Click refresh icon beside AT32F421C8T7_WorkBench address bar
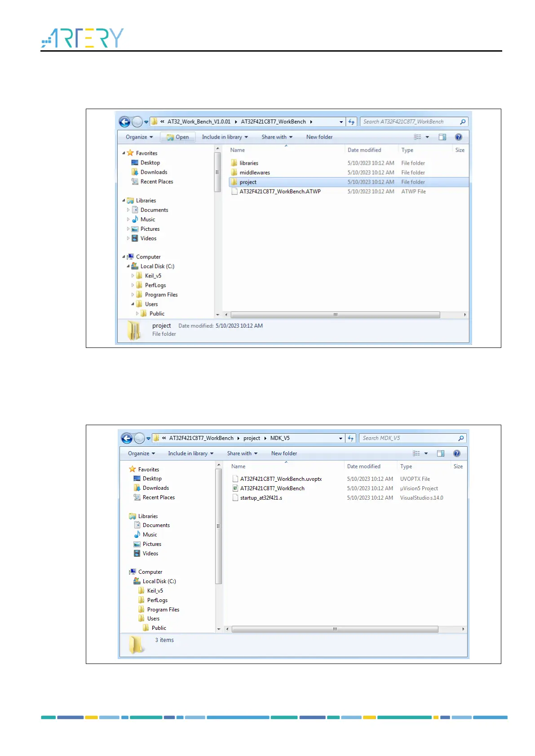Image resolution: width=535 pixels, height=756 pixels. [x=352, y=122]
